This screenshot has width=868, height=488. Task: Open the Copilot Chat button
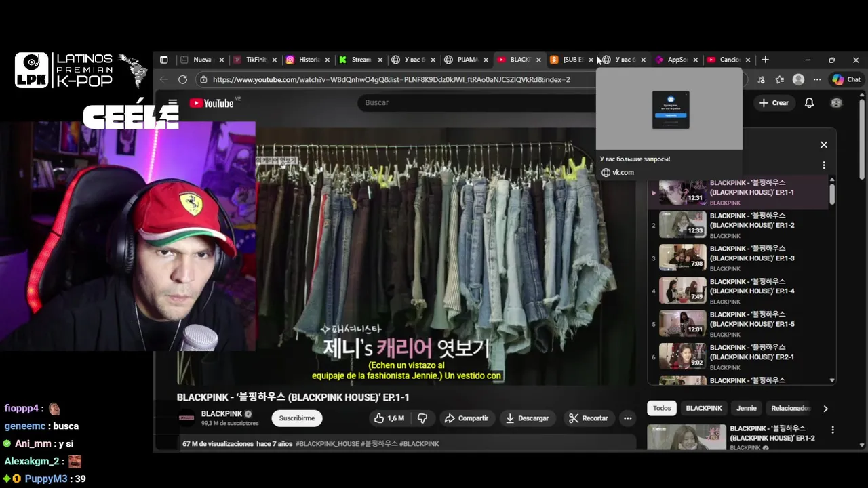(x=846, y=79)
